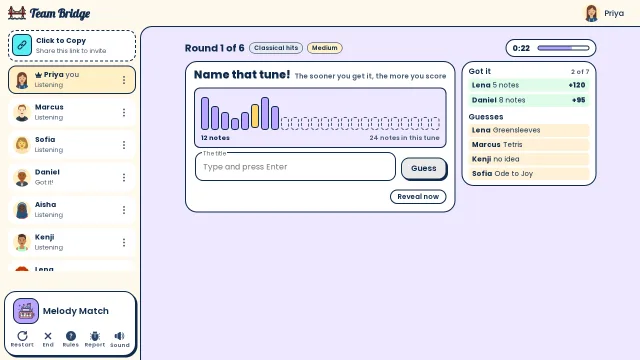
Task: Click the host crown icon next to Priya
Action: pos(38,75)
